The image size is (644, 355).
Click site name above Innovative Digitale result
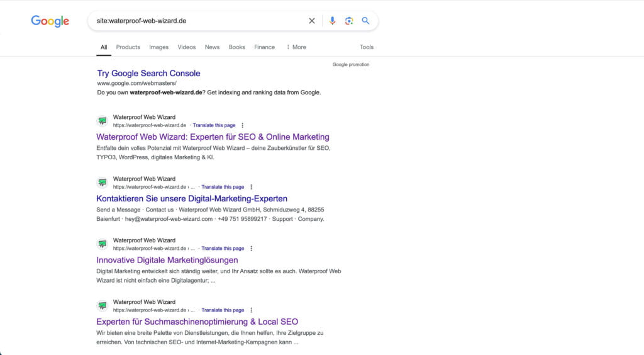(x=144, y=240)
